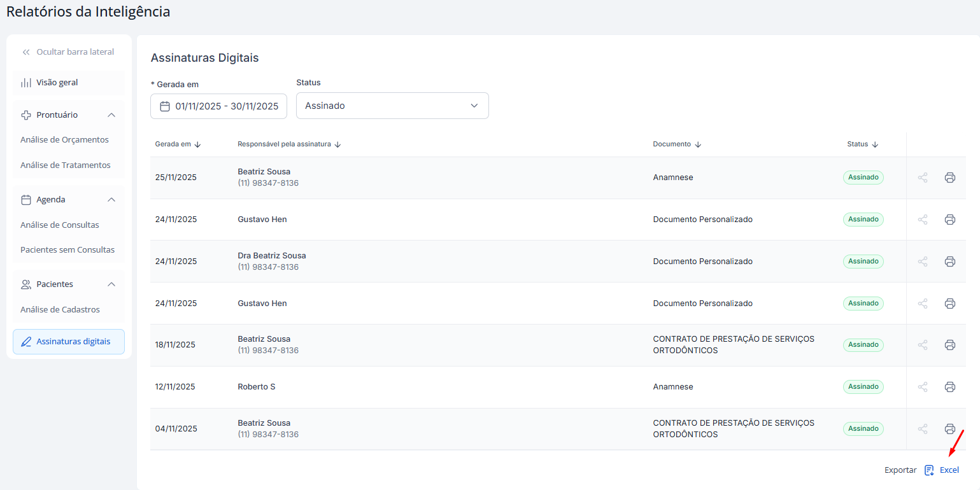The image size is (980, 490).
Task: Click the Excel export icon
Action: point(929,470)
